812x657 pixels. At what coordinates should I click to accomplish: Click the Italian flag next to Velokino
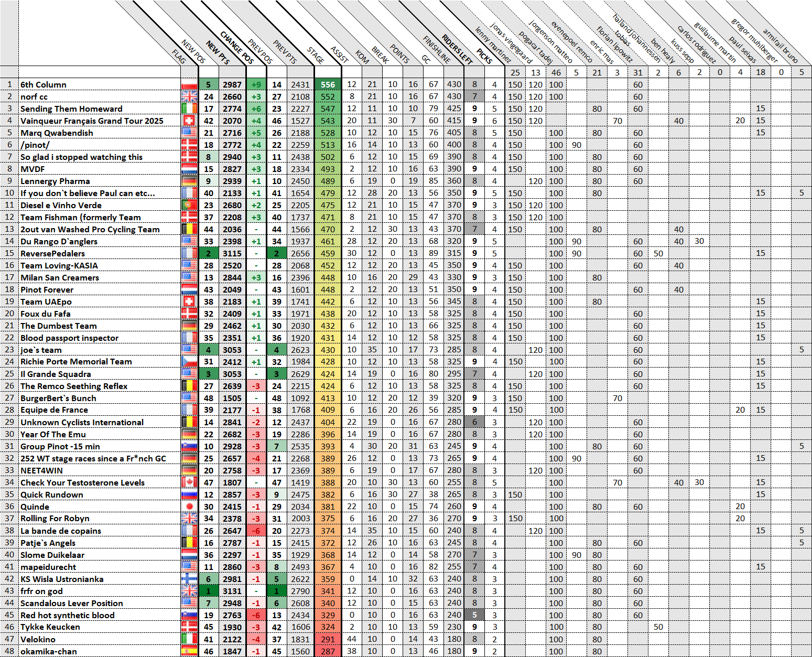click(x=189, y=639)
